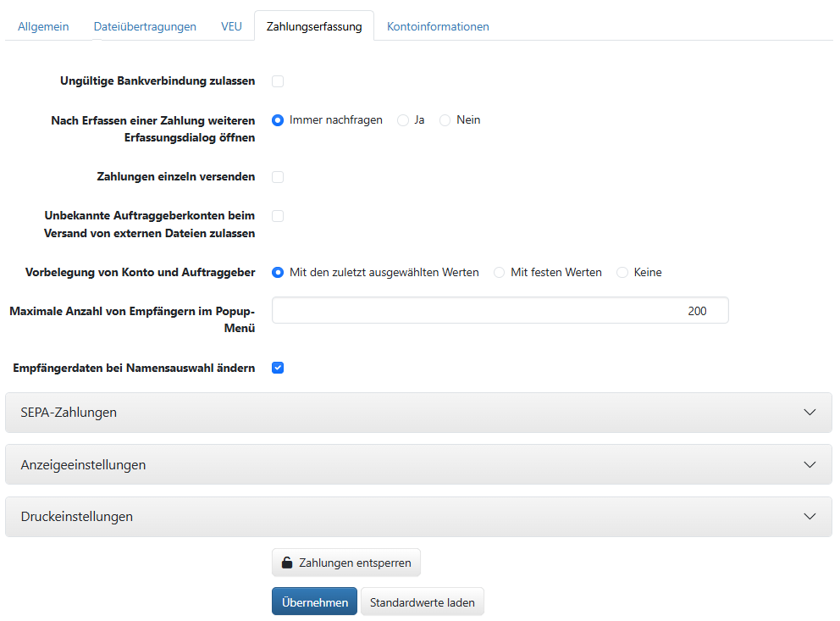Click the Druckeinstellungen chevron arrow
Viewport: 840px width, 621px height.
click(x=810, y=517)
